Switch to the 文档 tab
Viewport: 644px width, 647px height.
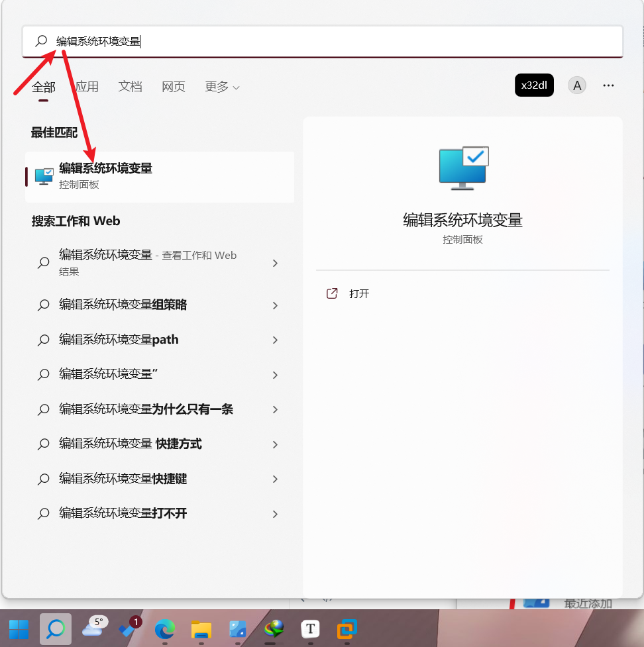(x=130, y=87)
